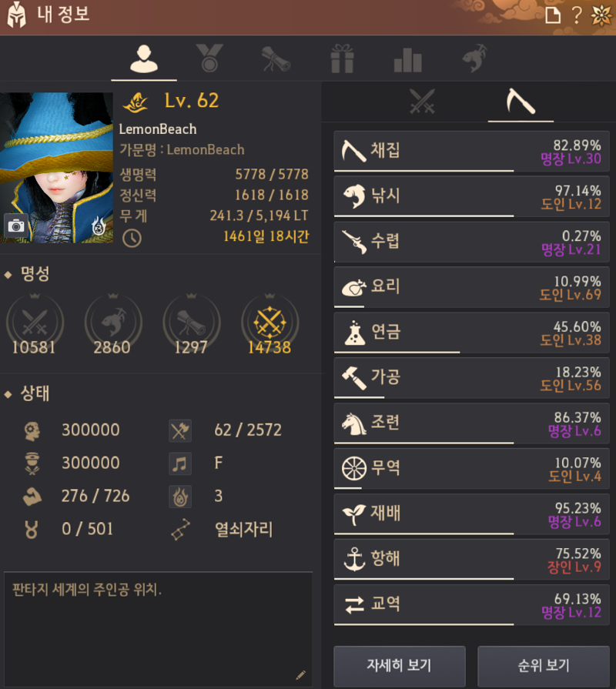Select the 채집 gathering skill row
Image resolution: width=616 pixels, height=689 pixels.
point(471,151)
